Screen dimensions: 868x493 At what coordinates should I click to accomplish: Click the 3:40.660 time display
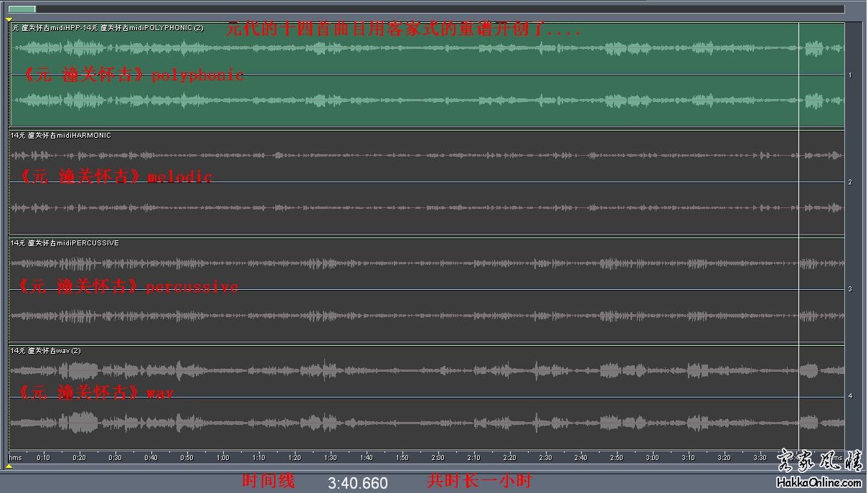357,483
